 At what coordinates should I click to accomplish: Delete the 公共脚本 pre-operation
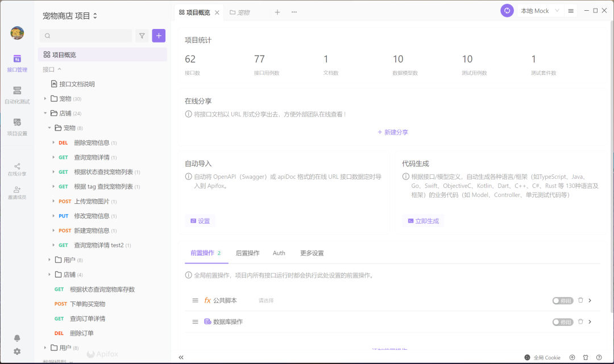click(580, 300)
